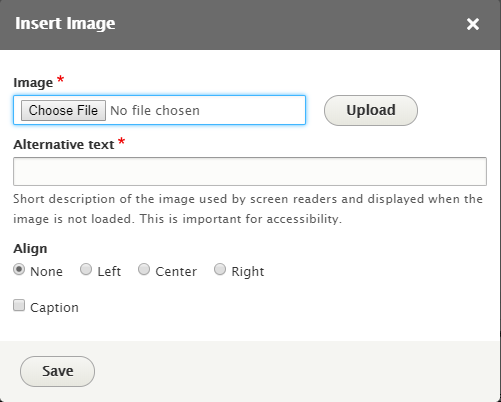Click the Insert Image title bar
The image size is (501, 402).
point(250,25)
